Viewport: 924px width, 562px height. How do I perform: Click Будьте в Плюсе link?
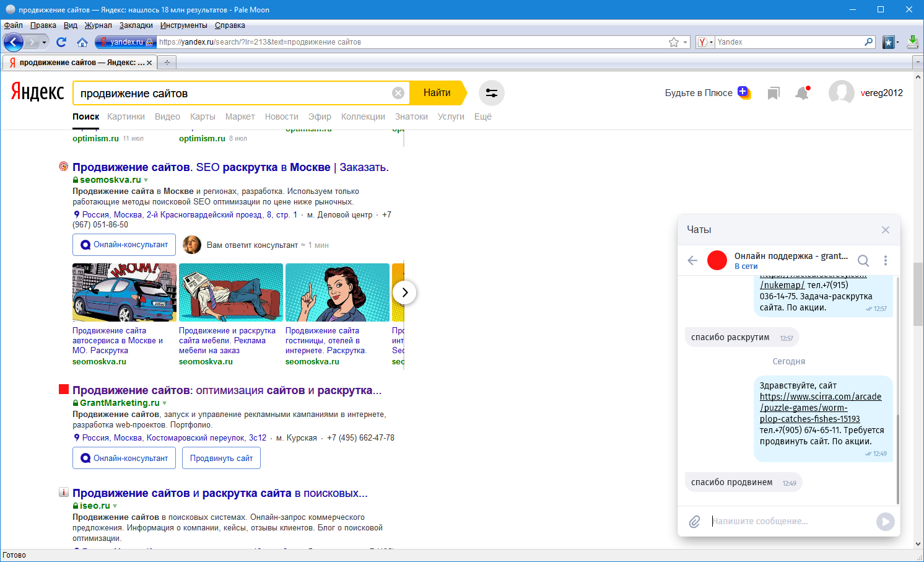tap(699, 93)
